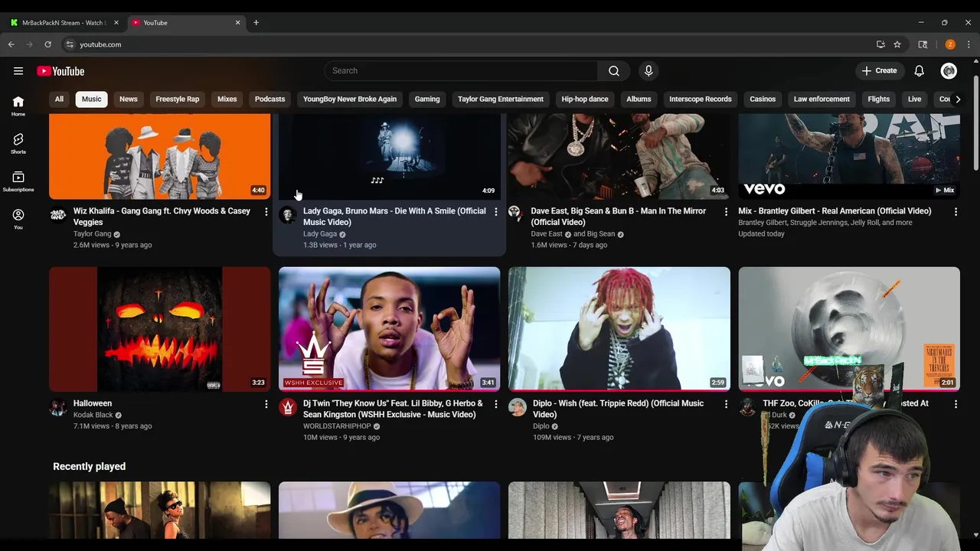Click the Create button
Viewport: 980px width, 551px height.
click(x=879, y=71)
